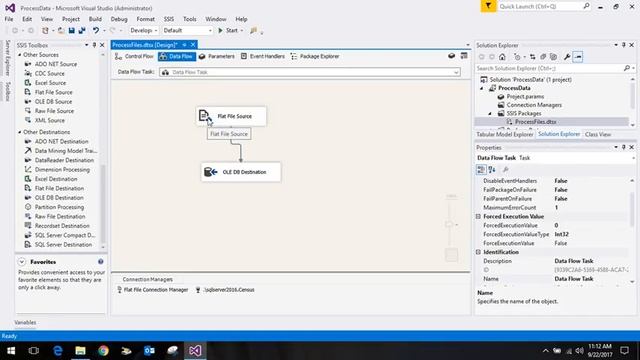The height and width of the screenshot is (360, 640).
Task: Click the Home icon in Solution Explorer
Action: (502, 57)
